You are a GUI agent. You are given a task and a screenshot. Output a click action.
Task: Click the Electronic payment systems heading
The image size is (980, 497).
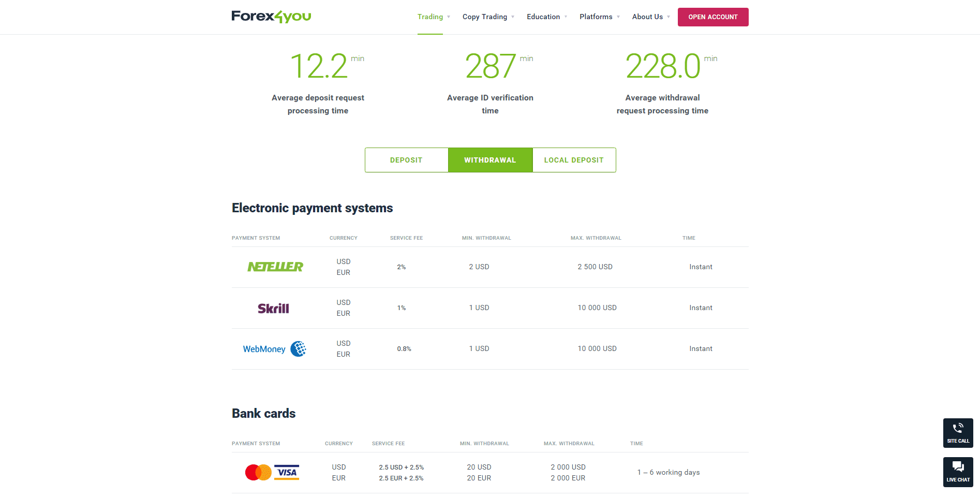(312, 208)
